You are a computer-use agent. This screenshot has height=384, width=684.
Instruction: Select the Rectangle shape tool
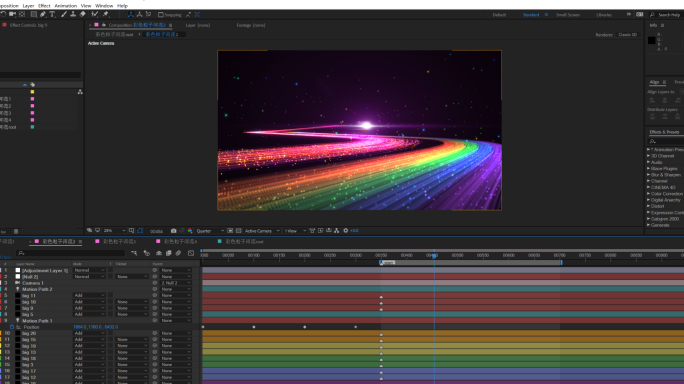(x=34, y=14)
